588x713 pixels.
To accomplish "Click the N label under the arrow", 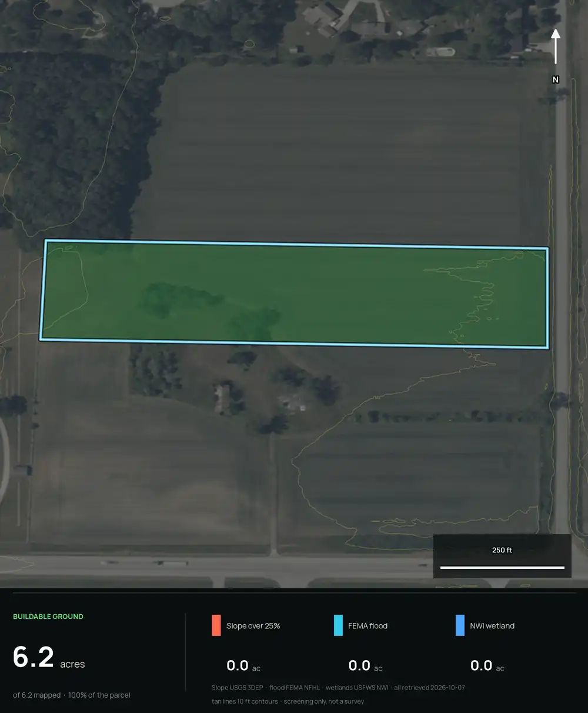I will click(x=555, y=79).
